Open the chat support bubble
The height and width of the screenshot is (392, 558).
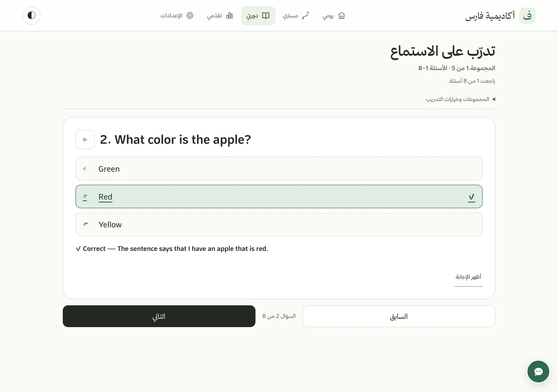coord(538,371)
